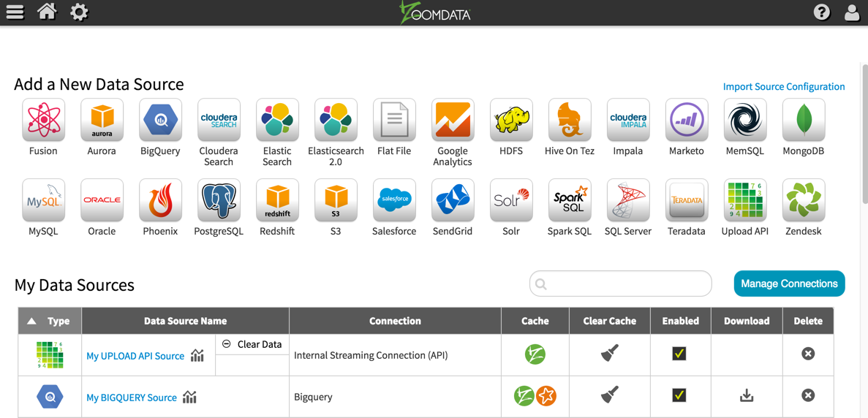Add a Spark SQL data source

pyautogui.click(x=570, y=199)
